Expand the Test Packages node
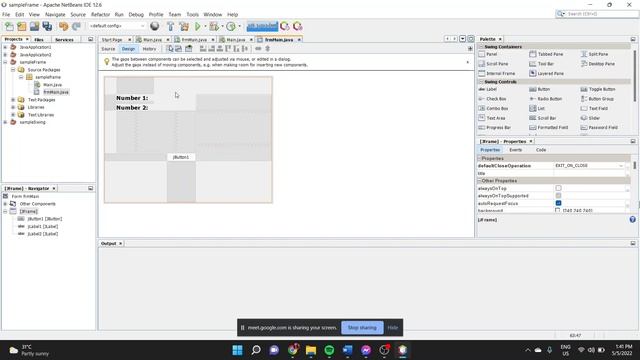This screenshot has width=640, height=360. pos(13,100)
